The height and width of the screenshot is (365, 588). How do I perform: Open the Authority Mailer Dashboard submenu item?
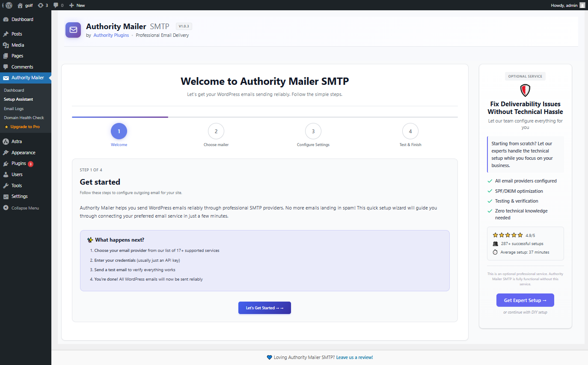[14, 90]
